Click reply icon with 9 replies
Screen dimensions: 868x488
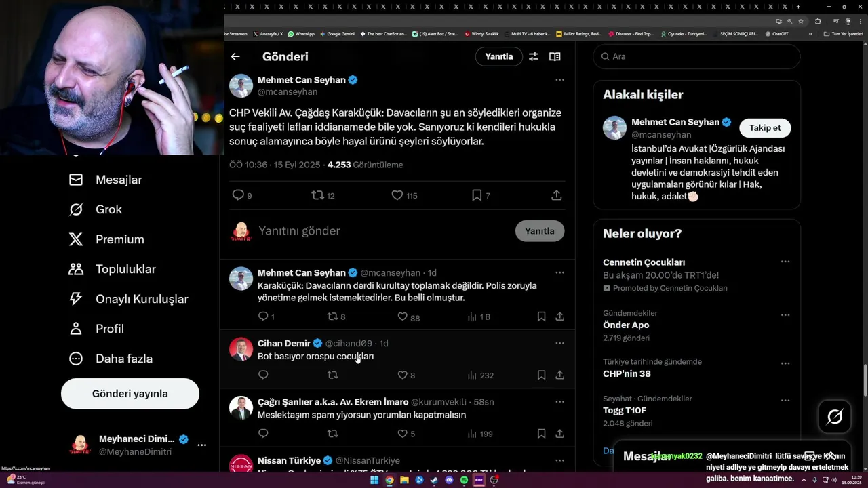(x=238, y=195)
